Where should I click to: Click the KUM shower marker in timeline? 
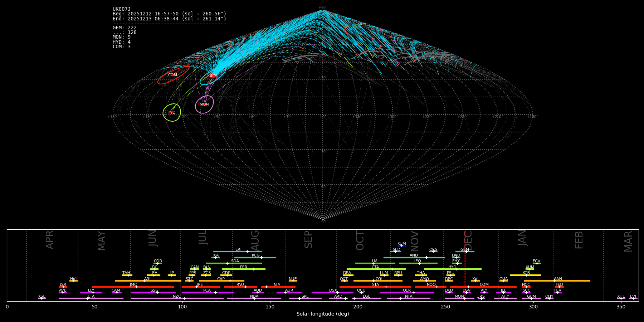pyautogui.click(x=402, y=246)
